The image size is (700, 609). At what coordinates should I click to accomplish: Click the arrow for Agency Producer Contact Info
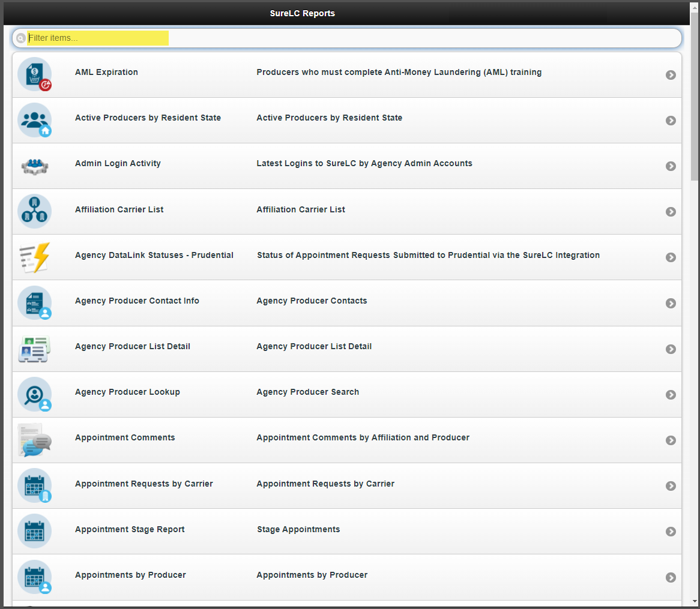click(x=671, y=304)
